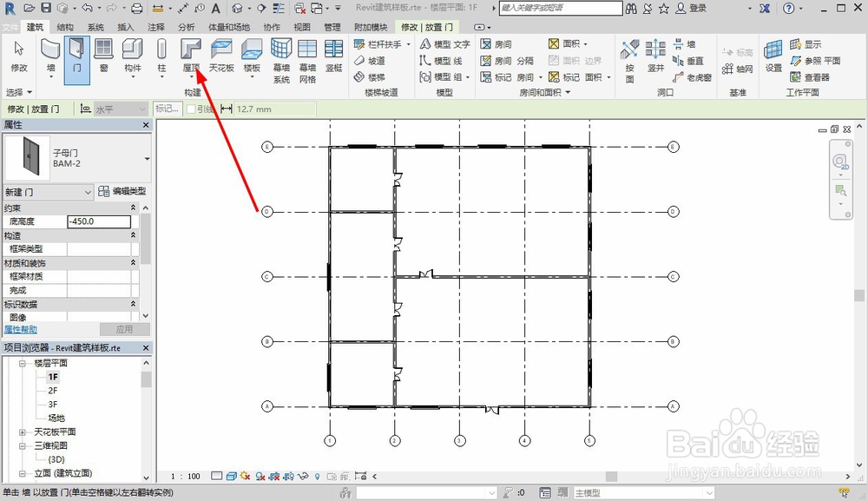The width and height of the screenshot is (868, 501).
Task: Select the Curtain System (幕墙系统) tool
Action: 281,61
